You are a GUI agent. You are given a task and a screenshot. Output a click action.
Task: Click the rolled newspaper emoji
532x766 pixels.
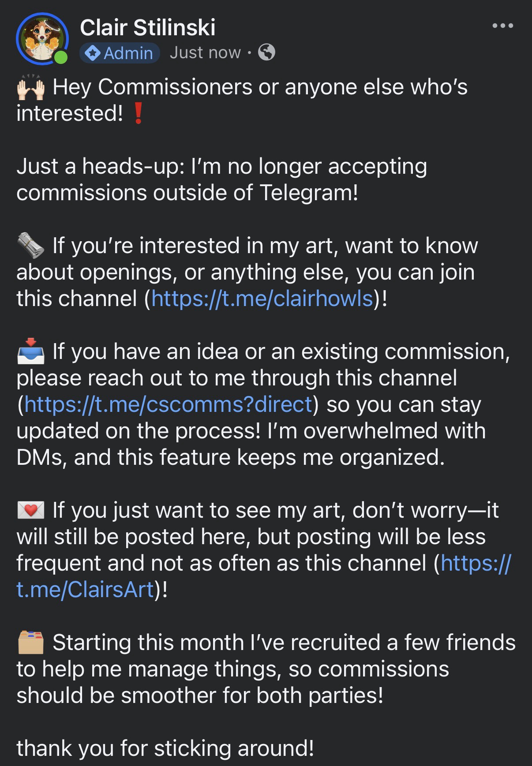pos(30,246)
